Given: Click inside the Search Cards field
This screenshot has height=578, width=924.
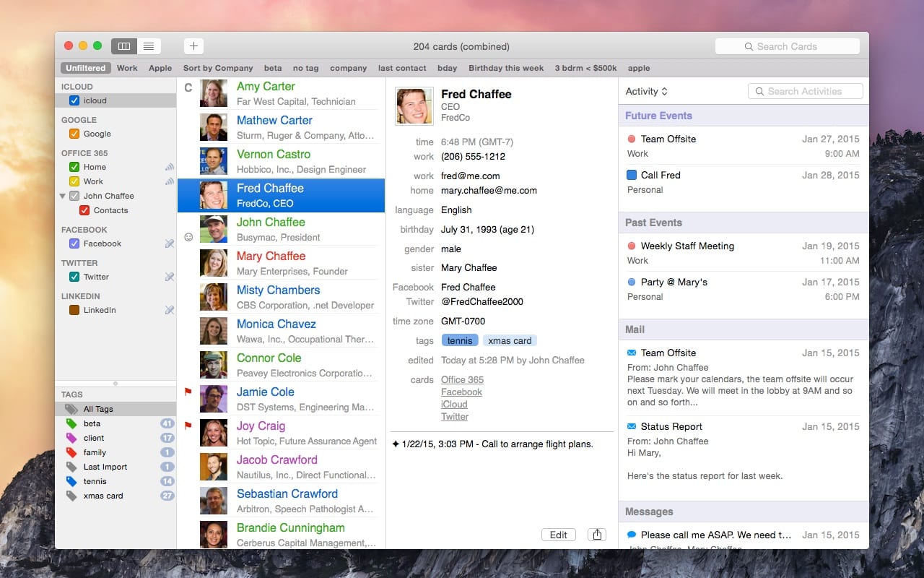Looking at the screenshot, I should [x=787, y=46].
